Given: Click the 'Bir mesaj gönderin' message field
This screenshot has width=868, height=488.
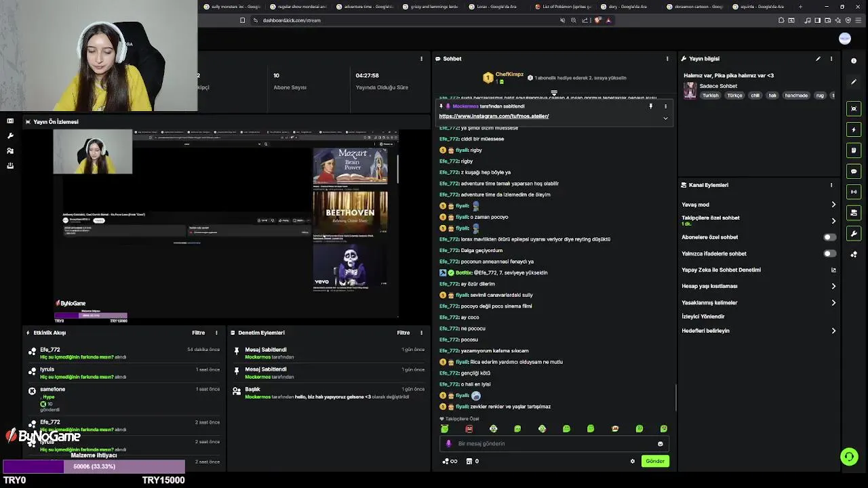Looking at the screenshot, I should [x=555, y=444].
